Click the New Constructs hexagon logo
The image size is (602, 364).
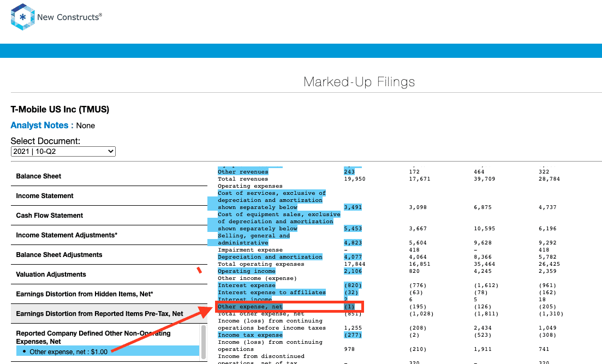[x=23, y=17]
